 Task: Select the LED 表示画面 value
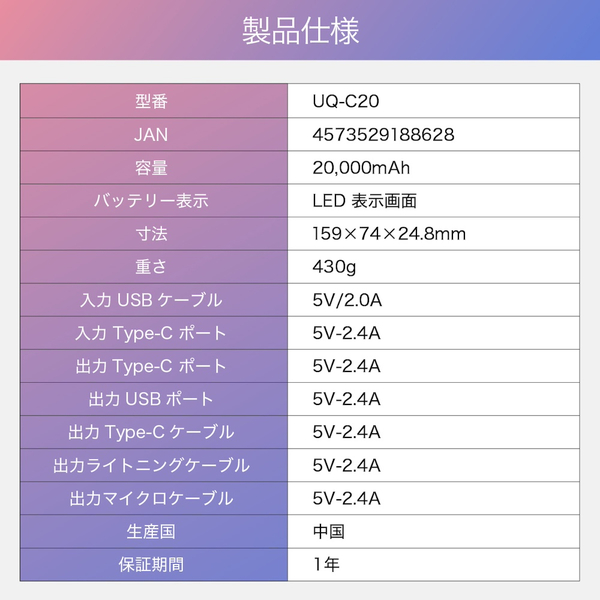pyautogui.click(x=364, y=200)
